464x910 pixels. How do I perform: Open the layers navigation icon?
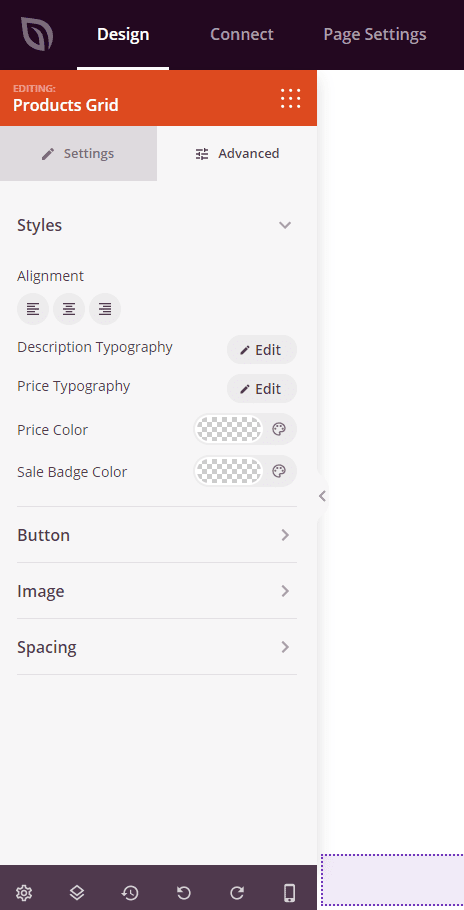[77, 893]
